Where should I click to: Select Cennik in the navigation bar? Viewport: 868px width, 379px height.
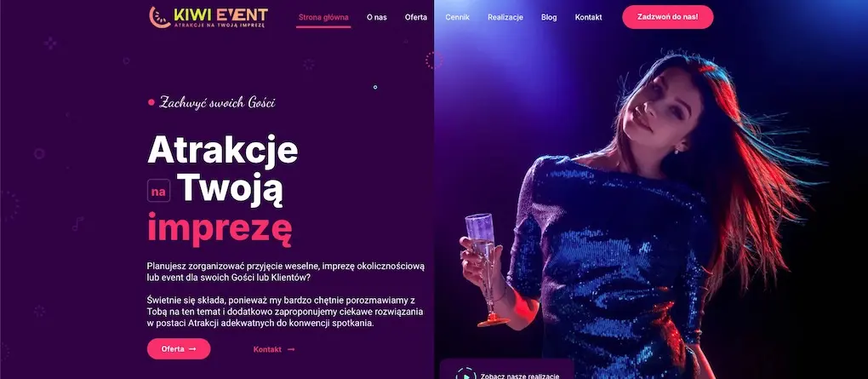pos(457,17)
